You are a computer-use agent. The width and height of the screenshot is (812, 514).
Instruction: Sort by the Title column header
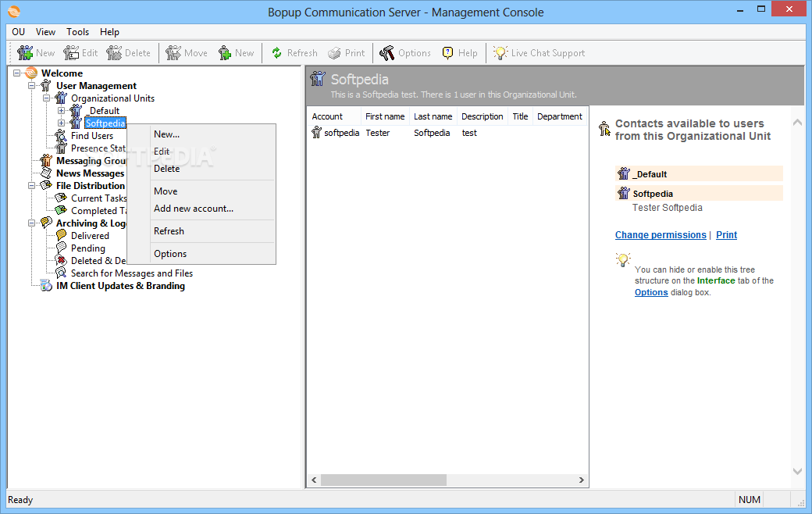pyautogui.click(x=521, y=116)
